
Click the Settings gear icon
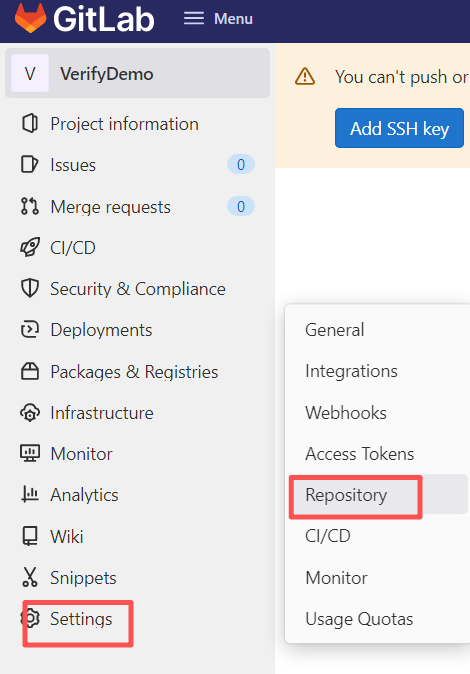click(30, 619)
